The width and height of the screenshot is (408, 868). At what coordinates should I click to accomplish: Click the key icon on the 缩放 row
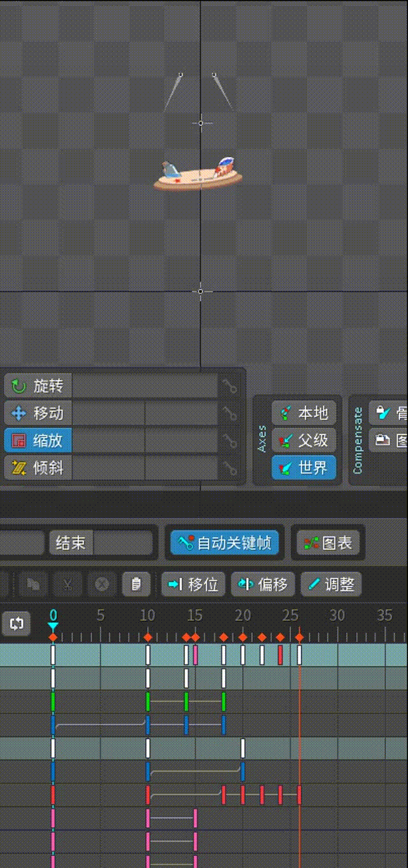click(230, 440)
